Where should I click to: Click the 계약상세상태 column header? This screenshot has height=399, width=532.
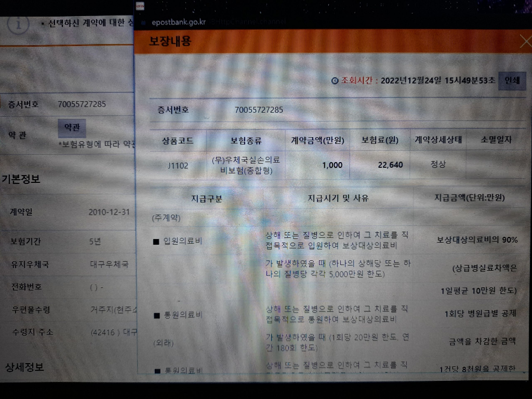pos(437,140)
